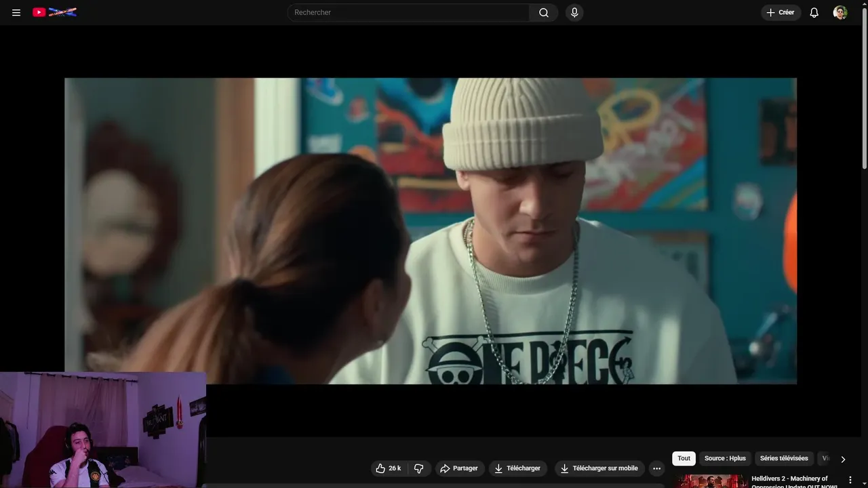
Task: Select the Séries télévisées chip
Action: click(x=784, y=458)
